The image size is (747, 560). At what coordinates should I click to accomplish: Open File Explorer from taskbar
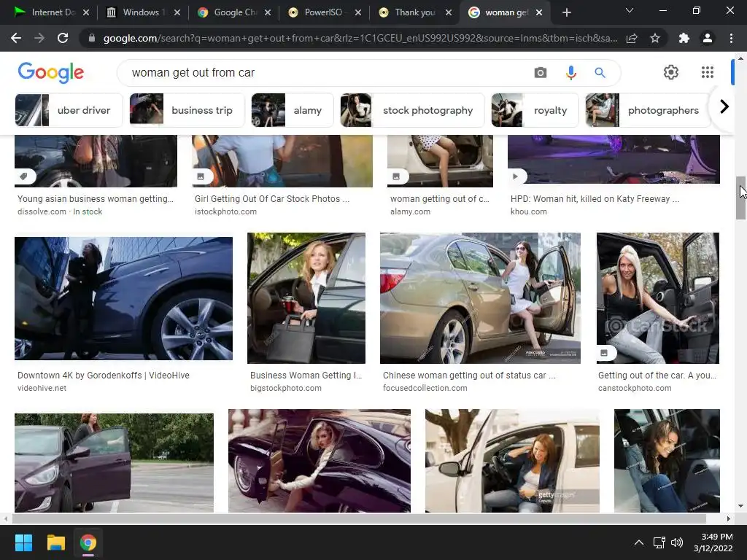pyautogui.click(x=55, y=542)
